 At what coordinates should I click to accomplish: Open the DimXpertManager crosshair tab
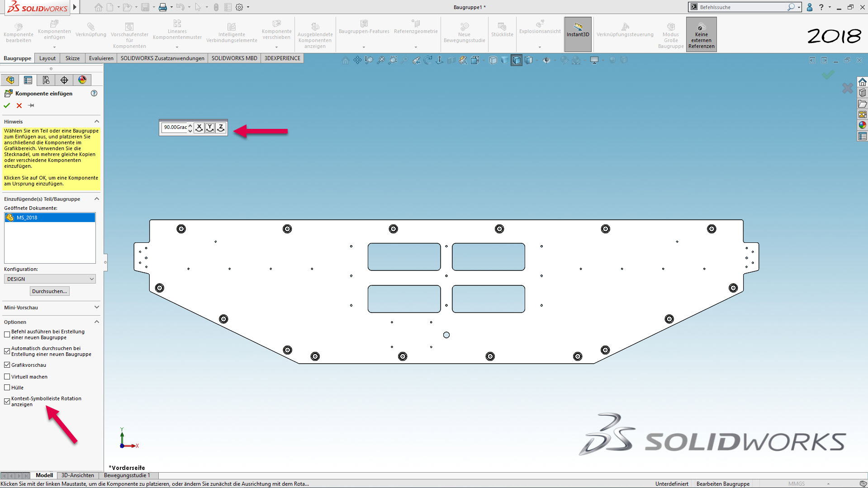(x=64, y=80)
